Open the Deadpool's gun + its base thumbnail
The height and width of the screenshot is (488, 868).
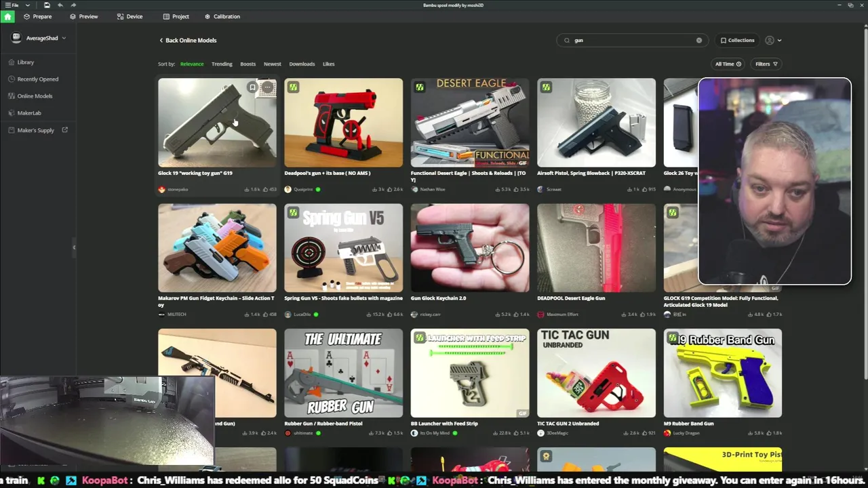(x=343, y=123)
